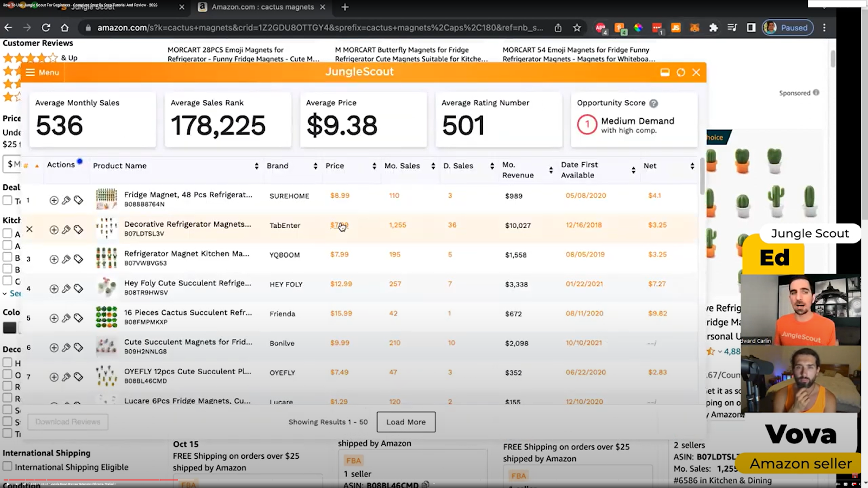Image resolution: width=868 pixels, height=488 pixels.
Task: Click the flashlight icon in the YQBOOM row
Action: pyautogui.click(x=66, y=259)
